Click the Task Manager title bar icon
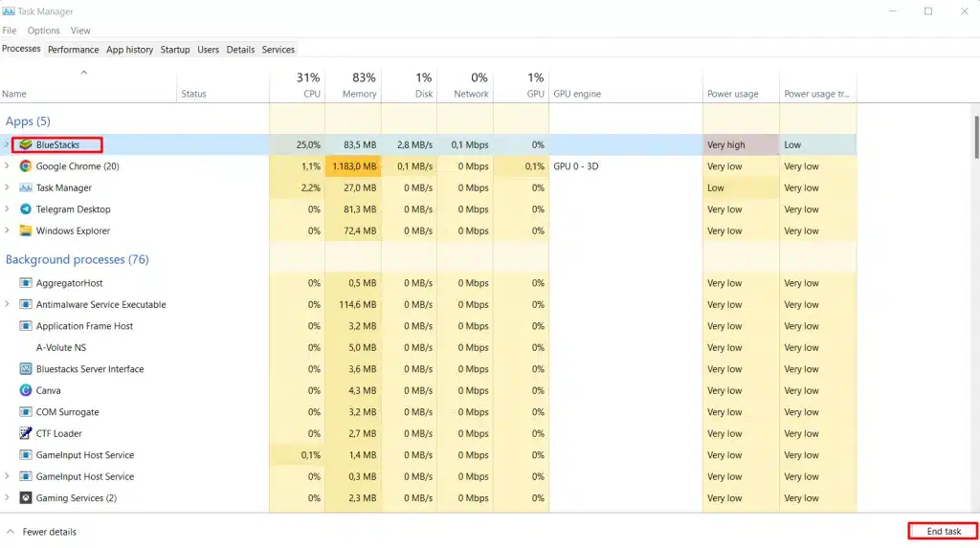The height and width of the screenshot is (548, 980). (x=8, y=11)
